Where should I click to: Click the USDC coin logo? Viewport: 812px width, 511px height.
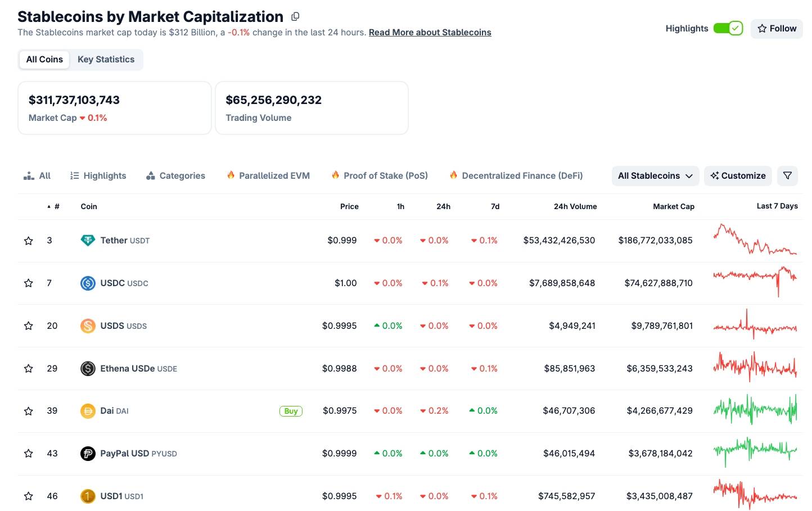(88, 283)
